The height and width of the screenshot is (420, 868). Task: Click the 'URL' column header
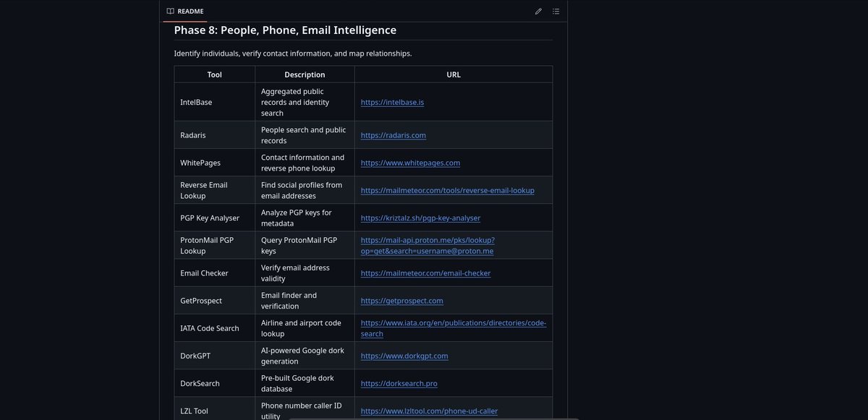tap(454, 74)
